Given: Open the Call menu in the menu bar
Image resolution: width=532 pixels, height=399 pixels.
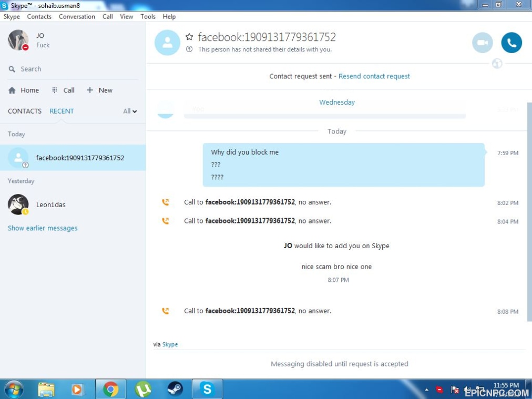Looking at the screenshot, I should coord(108,17).
